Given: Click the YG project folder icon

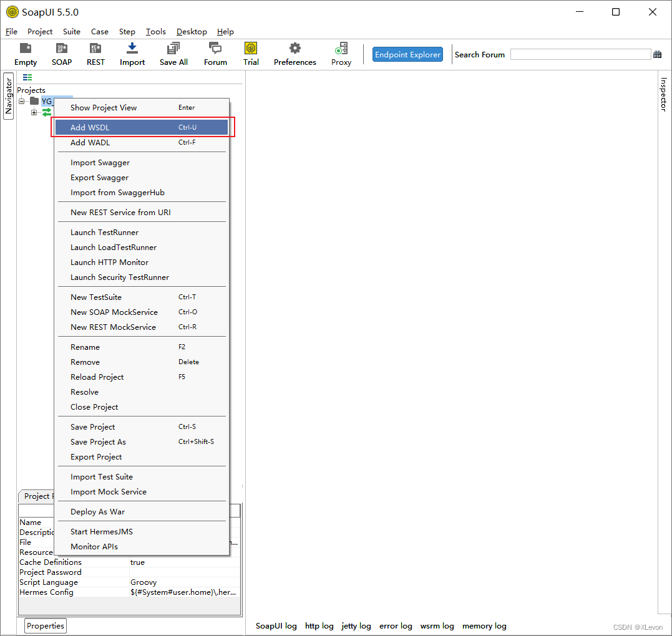Looking at the screenshot, I should [34, 101].
